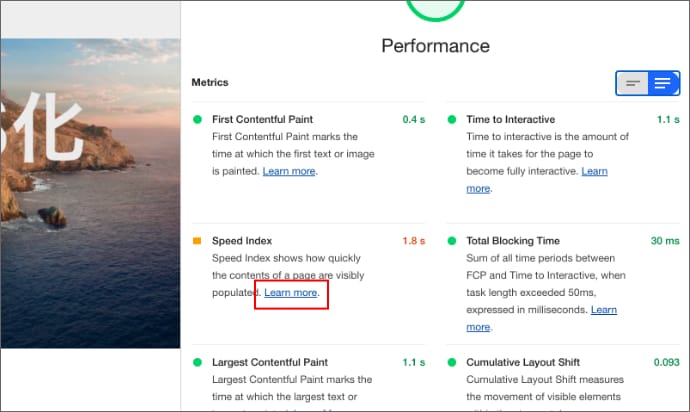Click the 30 ms Total Blocking Time value
690x412 pixels.
[x=664, y=241]
